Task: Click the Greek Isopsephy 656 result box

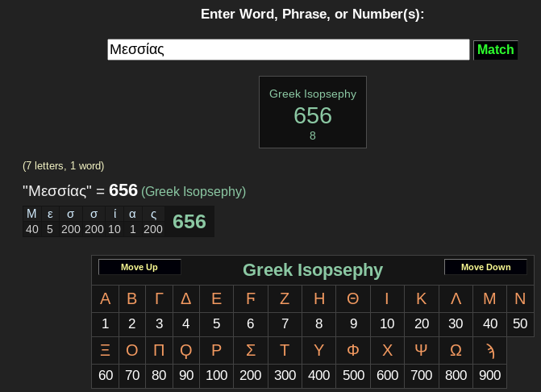Action: [313, 112]
